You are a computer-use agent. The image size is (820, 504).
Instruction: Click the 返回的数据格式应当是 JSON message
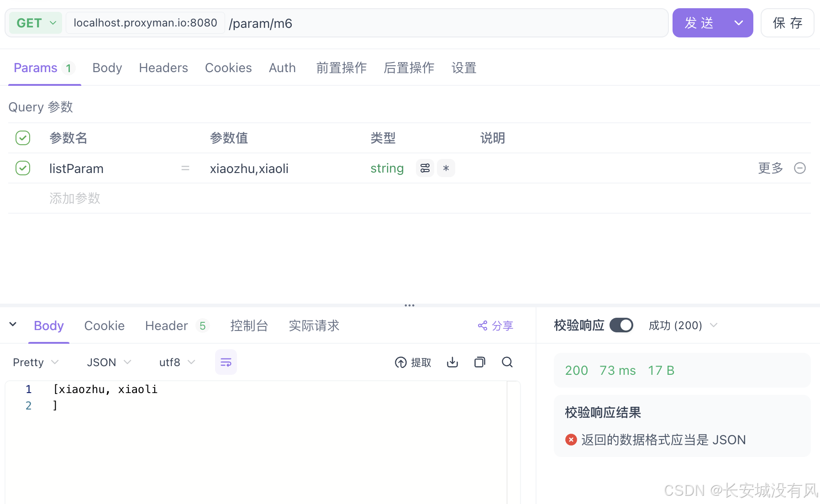point(663,440)
